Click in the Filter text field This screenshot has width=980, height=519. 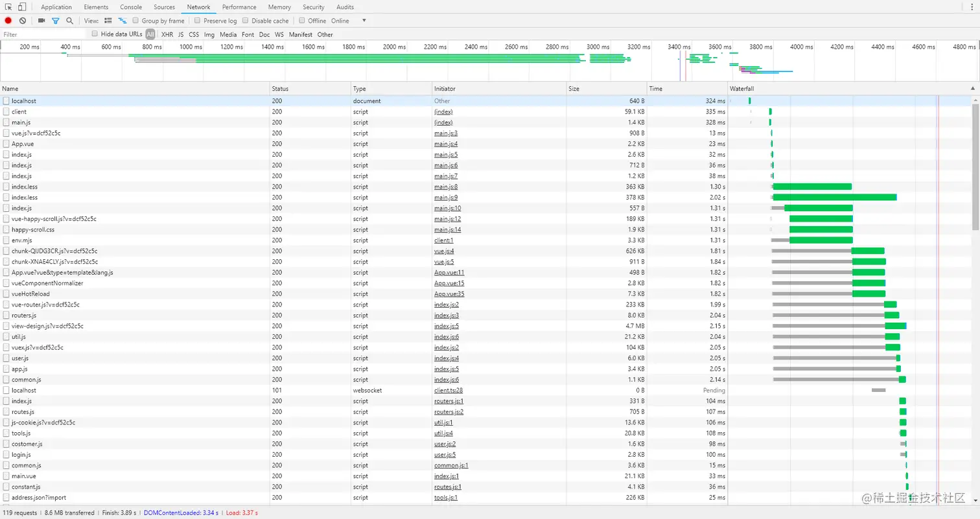point(44,34)
